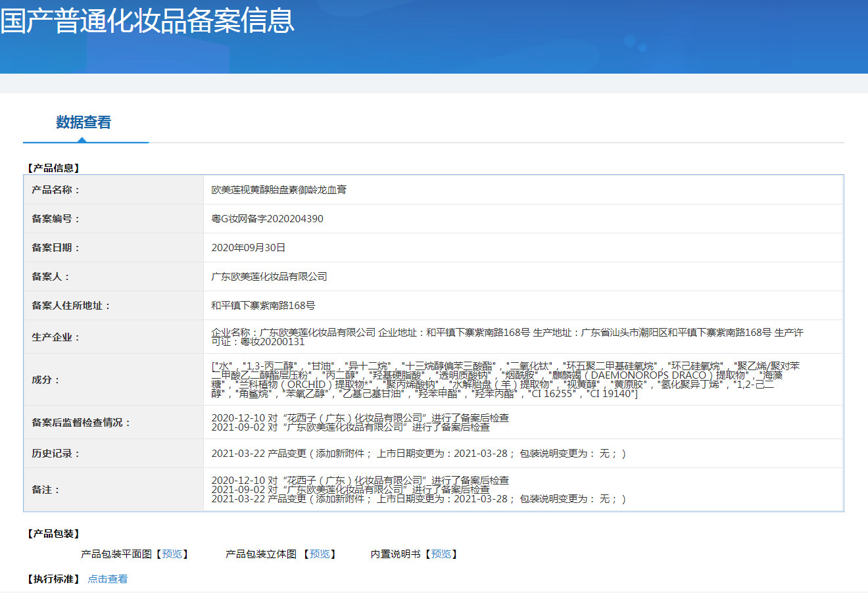Click the 【产品包装】 section heading
This screenshot has width=868, height=593.
(x=53, y=534)
